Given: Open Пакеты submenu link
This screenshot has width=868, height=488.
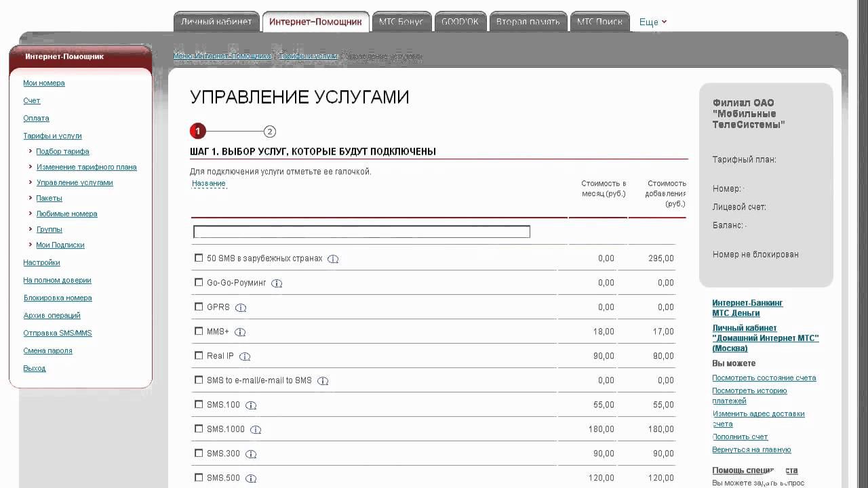Looking at the screenshot, I should tap(49, 198).
